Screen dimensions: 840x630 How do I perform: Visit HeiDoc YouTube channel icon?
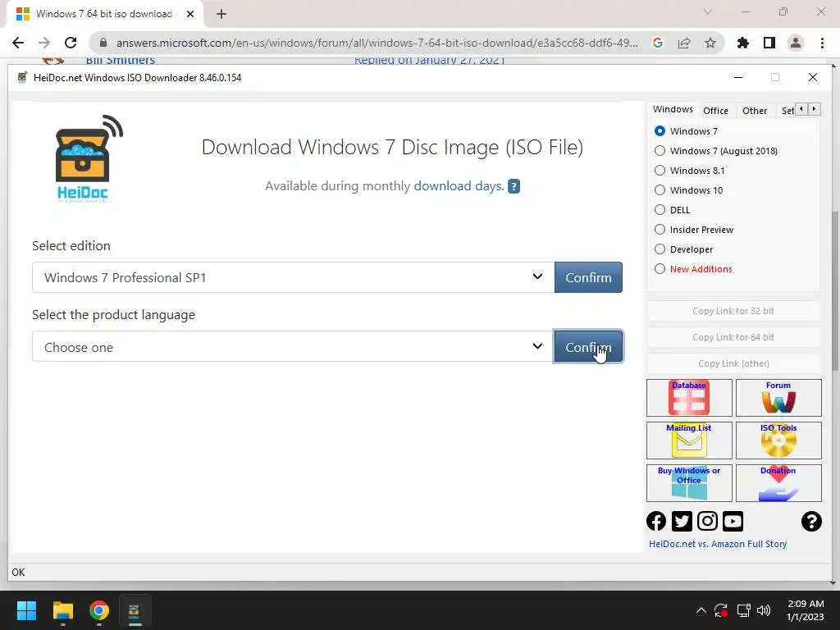[x=733, y=521]
